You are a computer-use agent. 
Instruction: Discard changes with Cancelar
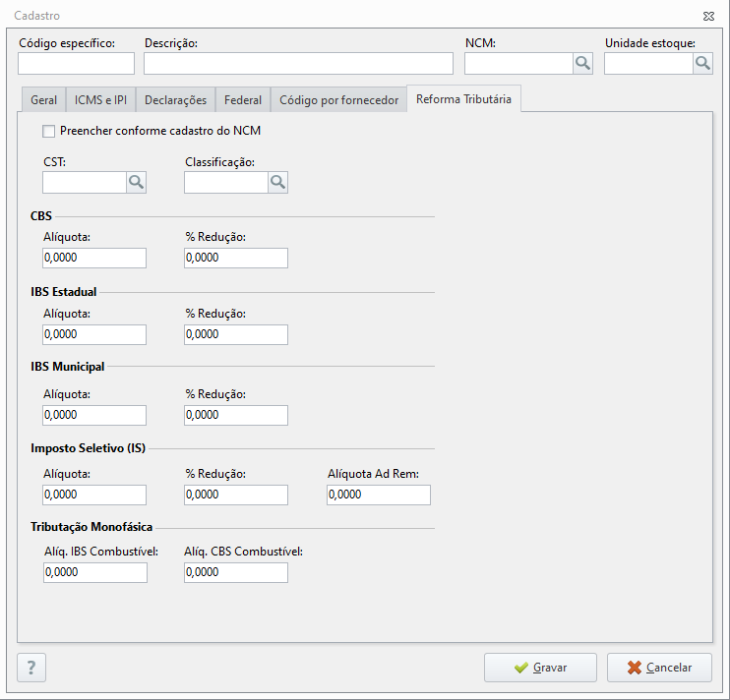tap(659, 668)
